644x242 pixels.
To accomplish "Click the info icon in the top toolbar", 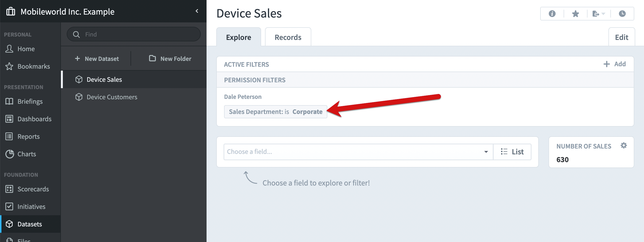I will pyautogui.click(x=552, y=13).
